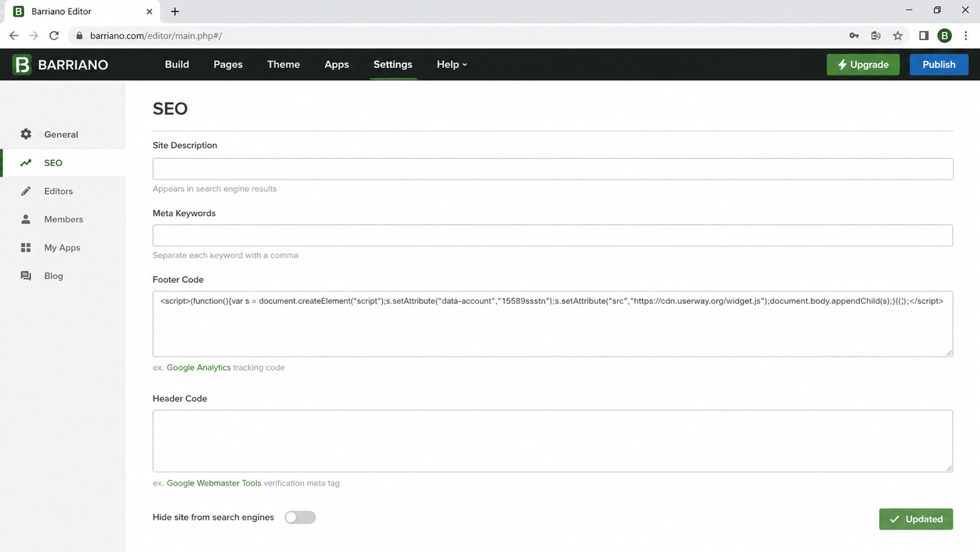Click 'Appears in search engine results' hint
Screen dimensions: 980x552
[x=215, y=189]
